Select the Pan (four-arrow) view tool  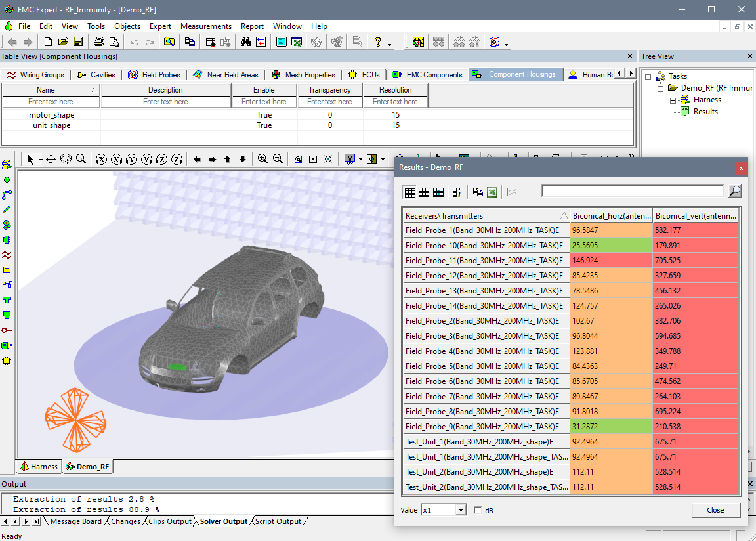(51, 159)
